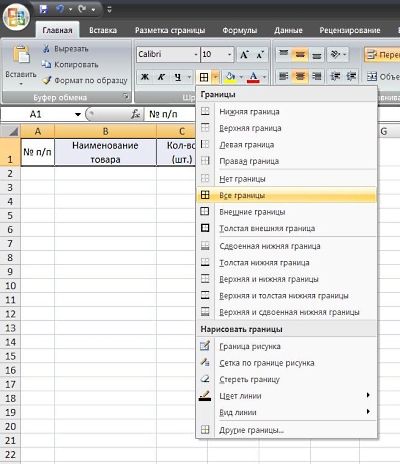Click the Name Box showing A1
The image size is (400, 464).
(41, 115)
